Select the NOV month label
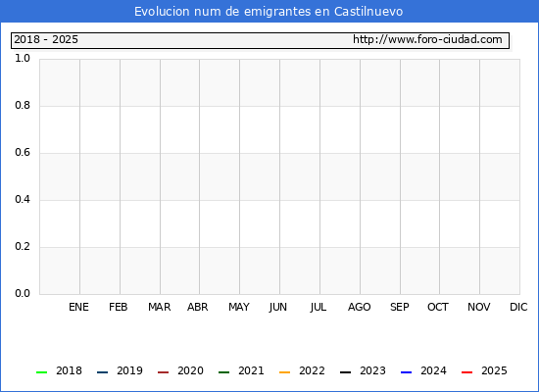Image resolution: width=539 pixels, height=392 pixels. click(479, 307)
